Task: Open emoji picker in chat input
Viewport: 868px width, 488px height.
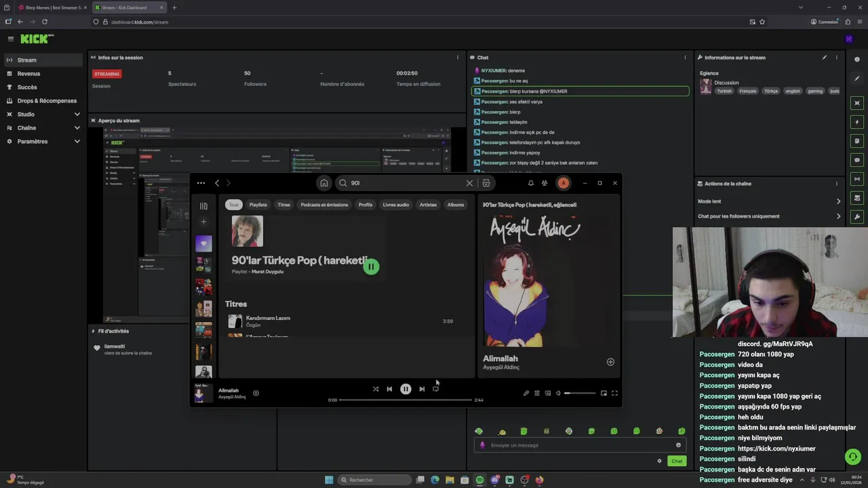Action: [x=678, y=445]
